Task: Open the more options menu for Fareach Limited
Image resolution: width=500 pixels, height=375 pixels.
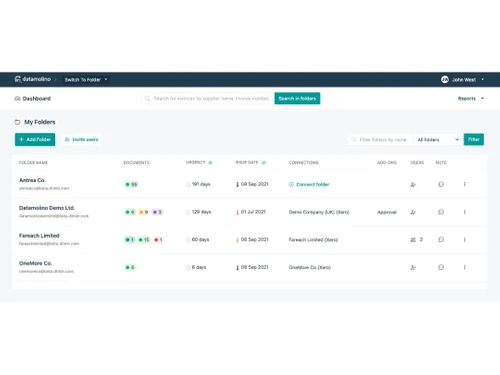Action: pos(464,239)
